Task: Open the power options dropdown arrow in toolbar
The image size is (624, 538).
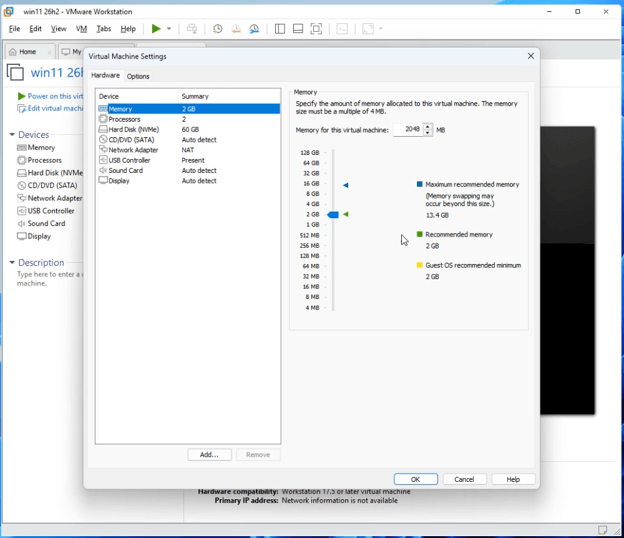Action: tap(169, 29)
